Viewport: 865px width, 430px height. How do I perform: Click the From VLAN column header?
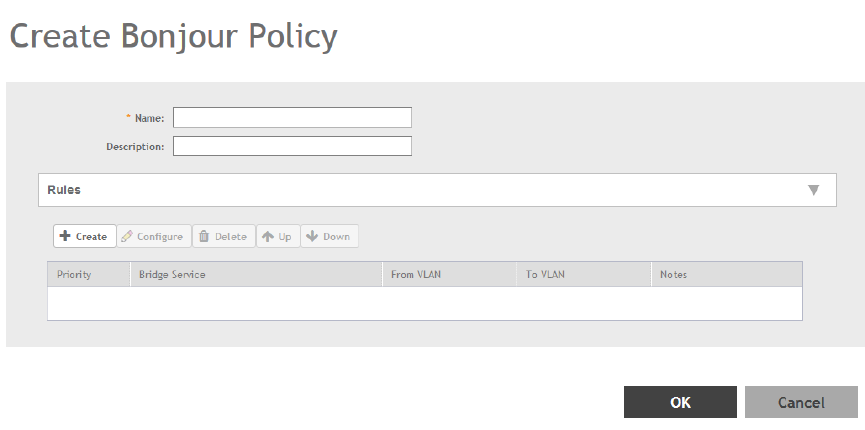(x=449, y=274)
